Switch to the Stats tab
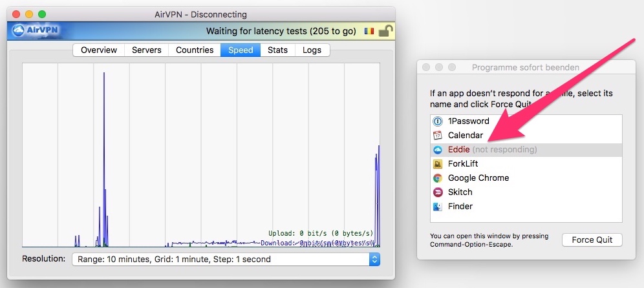Image resolution: width=644 pixels, height=288 pixels. [277, 50]
